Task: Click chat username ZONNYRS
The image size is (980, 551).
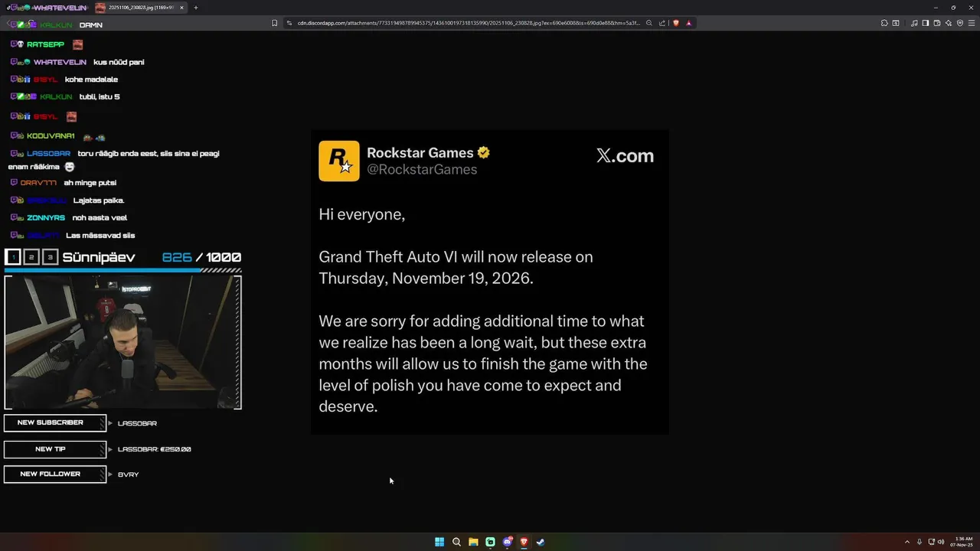Action: pyautogui.click(x=46, y=218)
